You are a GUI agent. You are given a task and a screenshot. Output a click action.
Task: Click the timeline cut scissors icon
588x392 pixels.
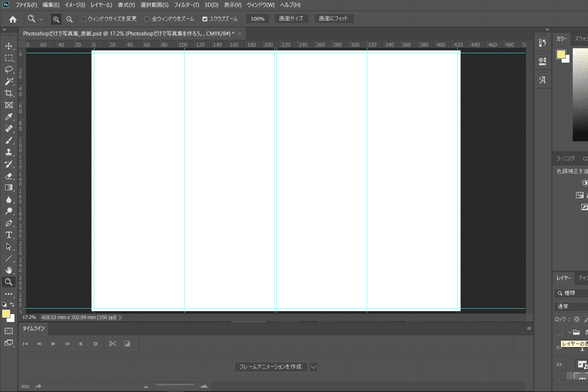[x=112, y=343]
